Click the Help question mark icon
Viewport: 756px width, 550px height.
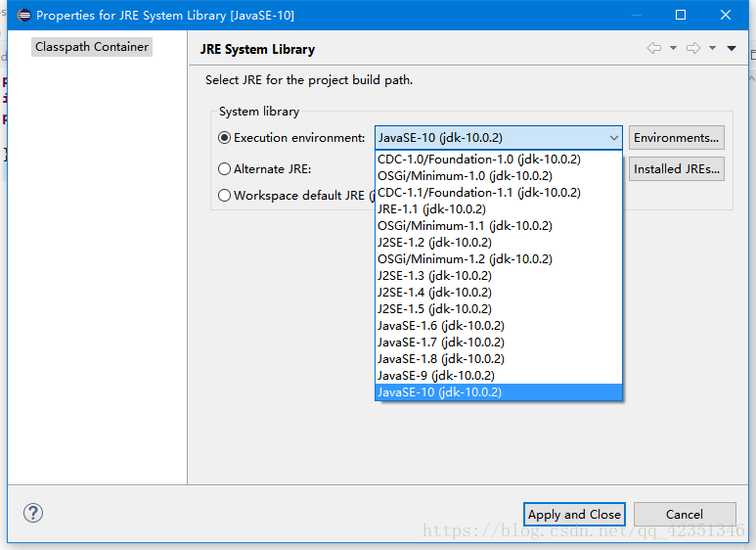(x=33, y=513)
